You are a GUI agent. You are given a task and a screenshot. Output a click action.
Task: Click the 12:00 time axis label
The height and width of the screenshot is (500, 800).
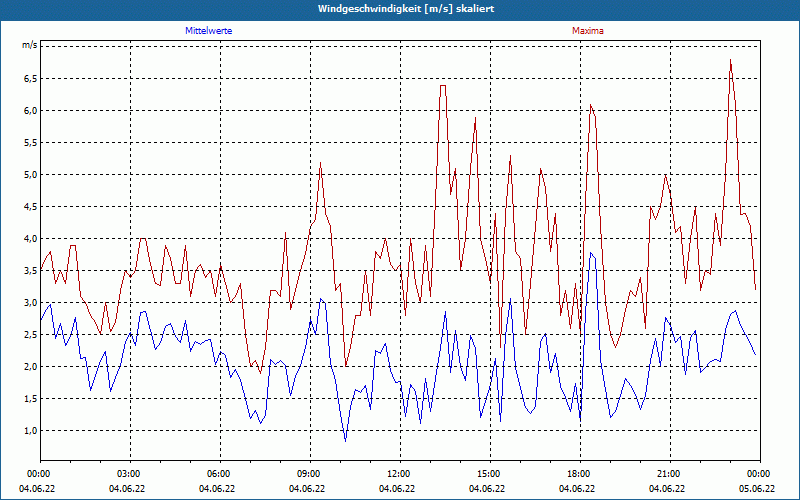400,474
